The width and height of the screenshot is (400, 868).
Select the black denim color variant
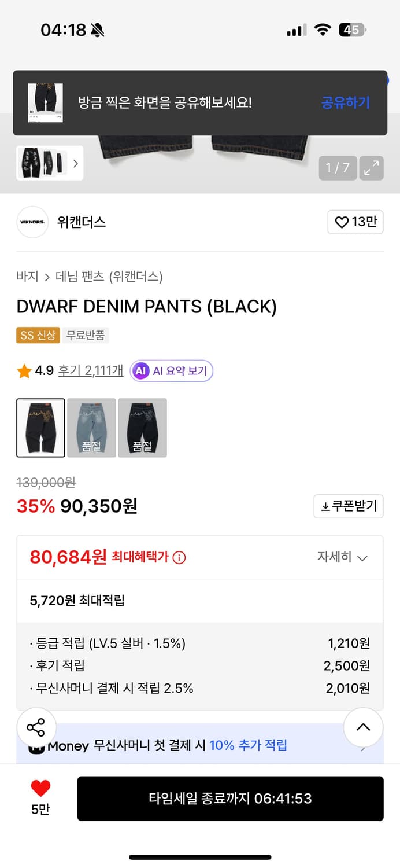[x=40, y=428]
